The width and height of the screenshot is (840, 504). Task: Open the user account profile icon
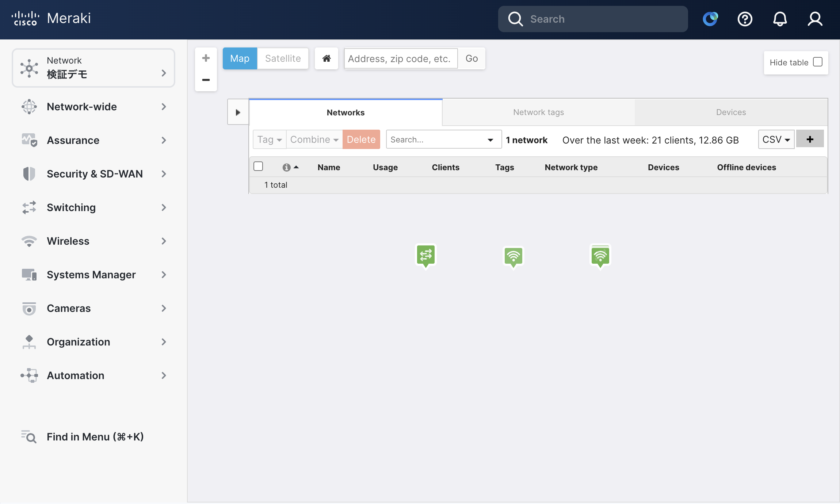(x=815, y=19)
